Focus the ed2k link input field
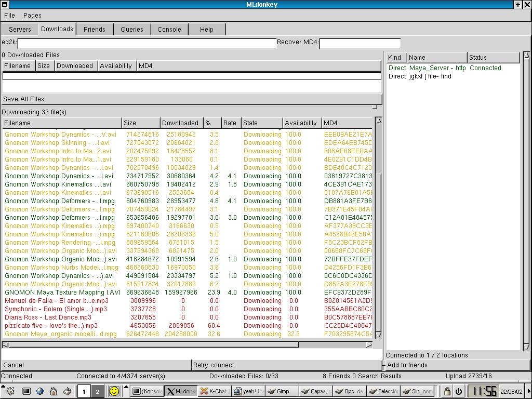The width and height of the screenshot is (532, 399). click(147, 43)
